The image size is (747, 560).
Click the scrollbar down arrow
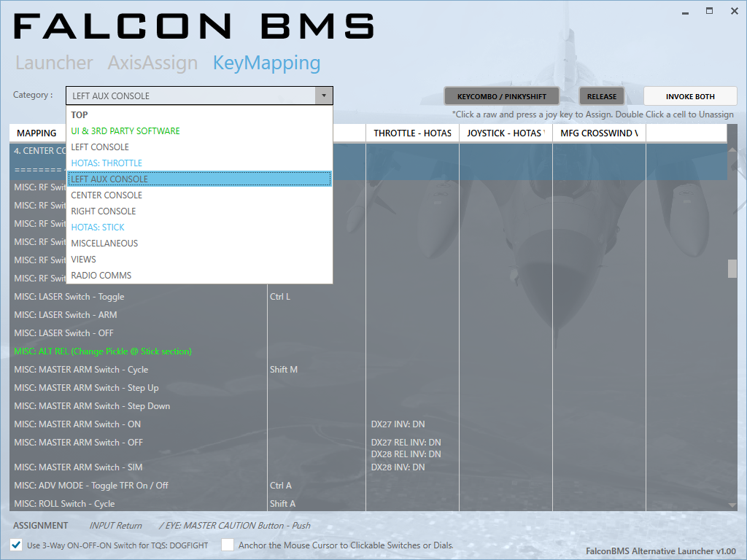click(732, 505)
